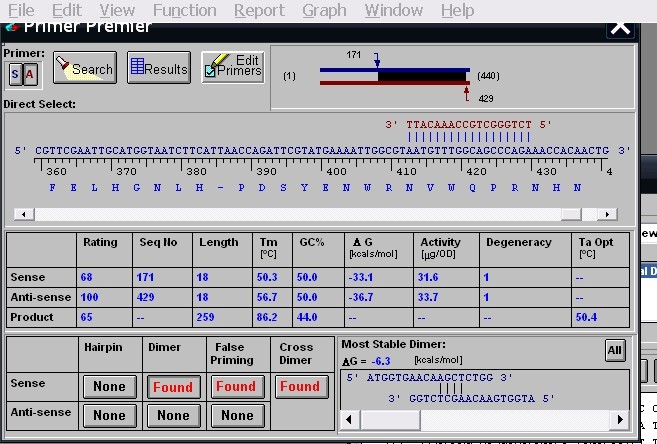
Task: Click Product GC% value 44.0
Action: point(307,317)
